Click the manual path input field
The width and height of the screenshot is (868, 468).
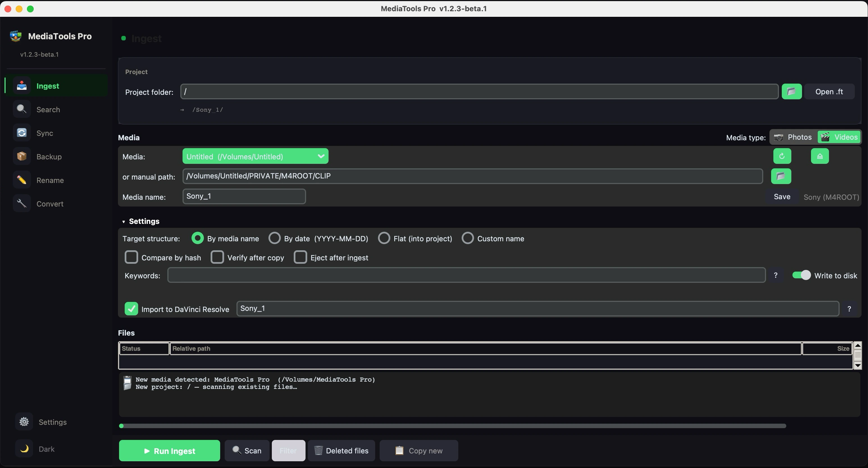pyautogui.click(x=473, y=176)
